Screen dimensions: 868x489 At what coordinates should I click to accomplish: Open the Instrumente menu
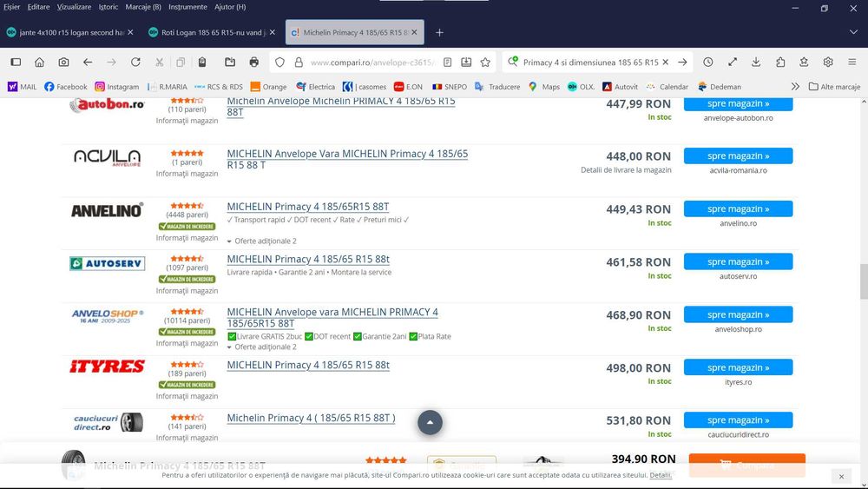click(187, 7)
